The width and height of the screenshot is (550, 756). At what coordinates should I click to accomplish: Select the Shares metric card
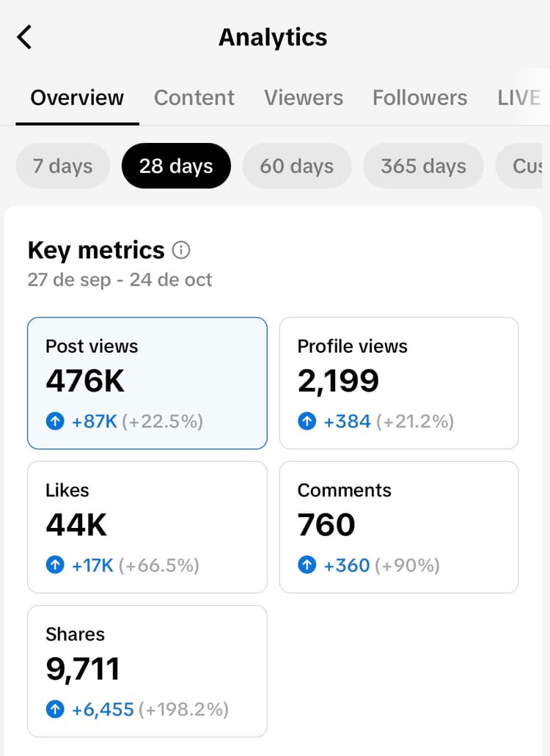[x=147, y=671]
